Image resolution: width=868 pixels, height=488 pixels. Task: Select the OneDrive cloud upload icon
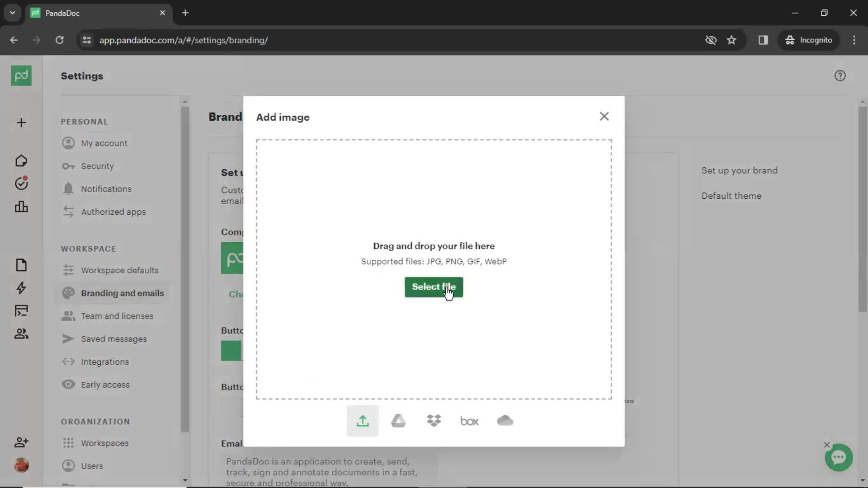(505, 421)
